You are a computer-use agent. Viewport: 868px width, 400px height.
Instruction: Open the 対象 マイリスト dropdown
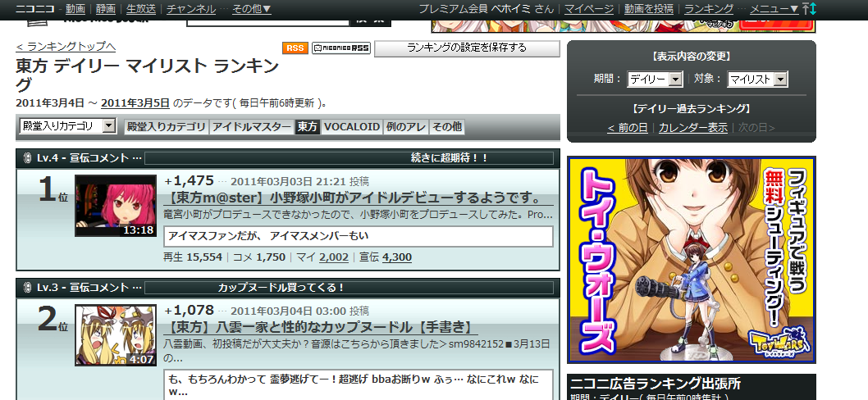coord(757,80)
